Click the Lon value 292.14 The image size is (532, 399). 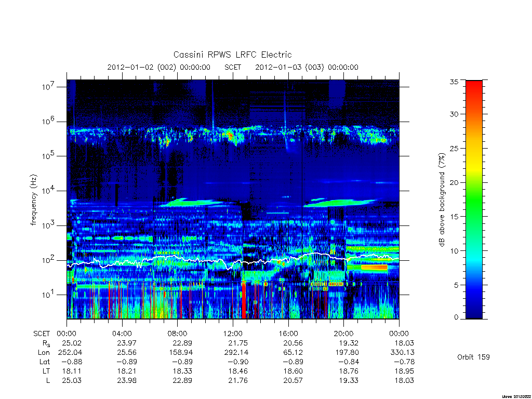(x=236, y=353)
